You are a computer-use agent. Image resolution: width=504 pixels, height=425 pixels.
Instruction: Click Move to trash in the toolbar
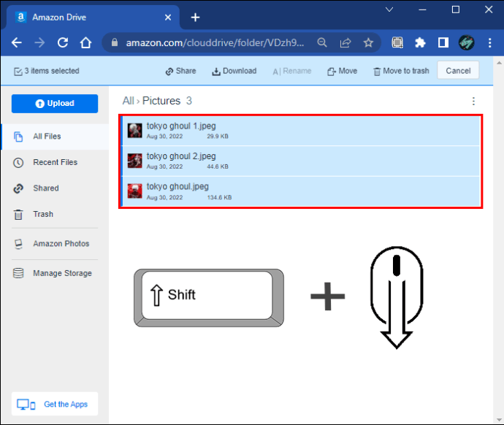pos(400,71)
